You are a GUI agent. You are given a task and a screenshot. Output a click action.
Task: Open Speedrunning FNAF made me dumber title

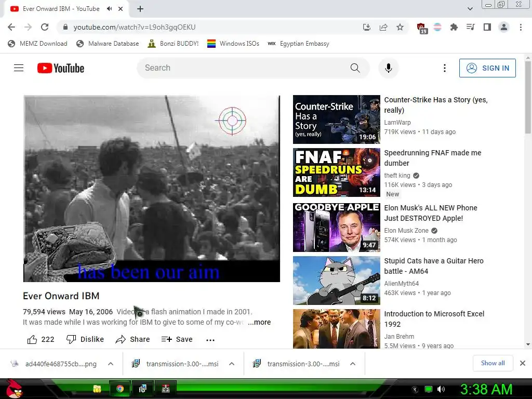point(433,158)
